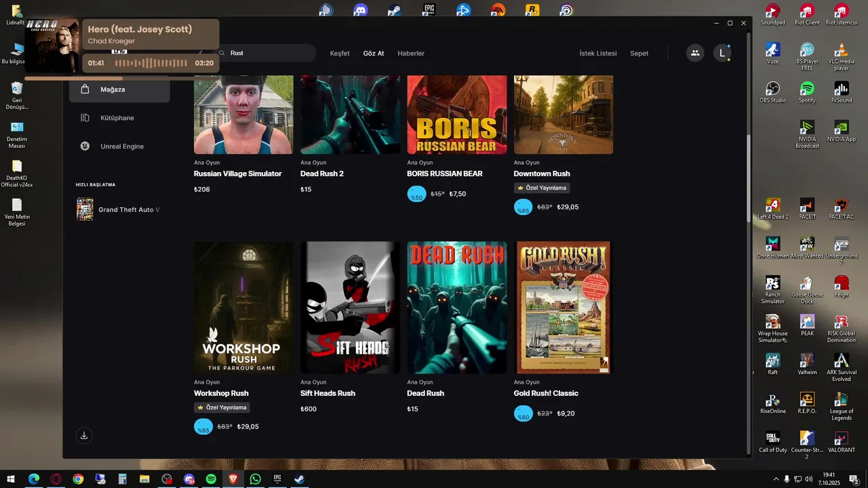Open FxSound desktop icon
Image resolution: width=868 pixels, height=488 pixels.
tap(842, 92)
